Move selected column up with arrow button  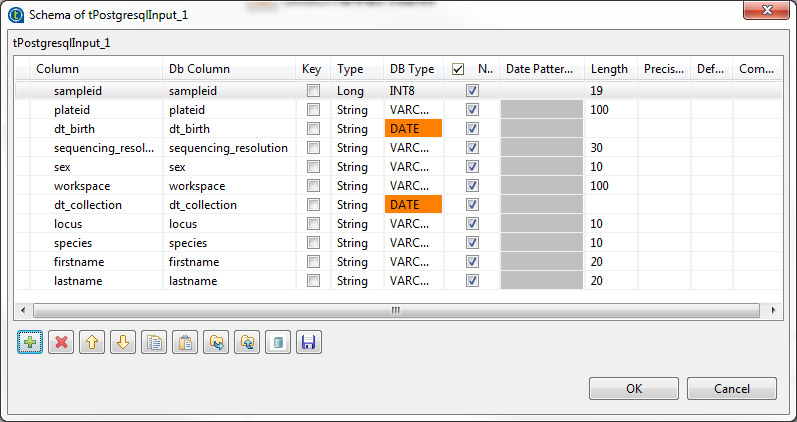92,343
